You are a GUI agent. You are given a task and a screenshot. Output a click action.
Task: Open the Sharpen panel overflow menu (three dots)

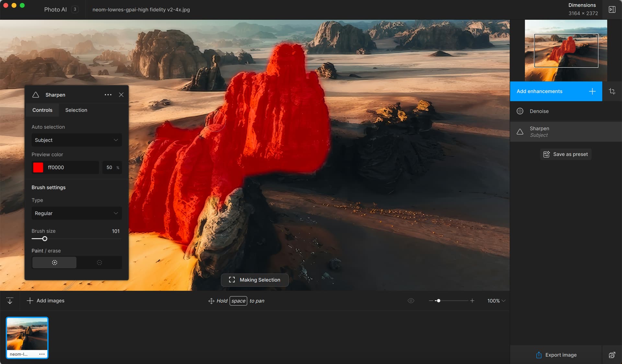point(108,95)
